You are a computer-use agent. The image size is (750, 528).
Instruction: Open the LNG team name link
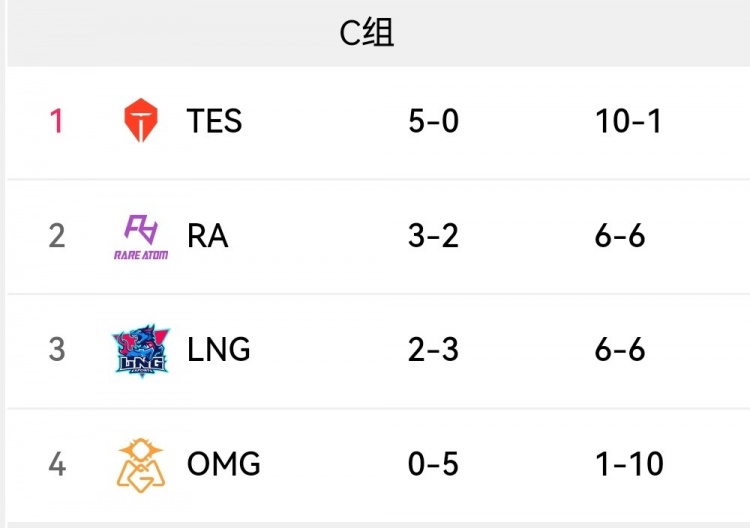218,350
